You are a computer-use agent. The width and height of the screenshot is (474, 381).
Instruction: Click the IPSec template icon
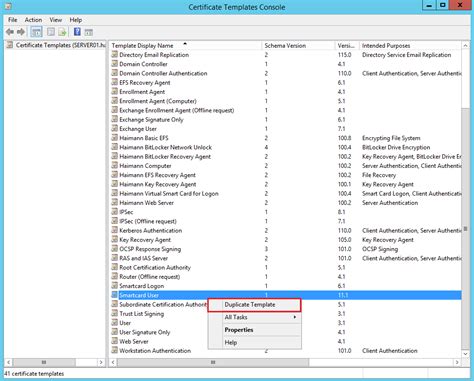[115, 212]
